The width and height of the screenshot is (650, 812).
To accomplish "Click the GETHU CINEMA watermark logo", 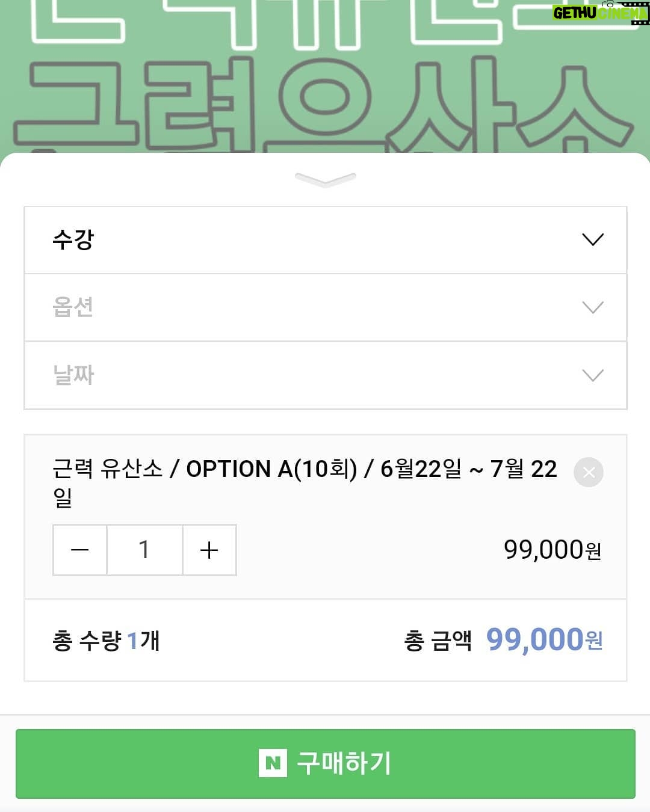I will click(600, 12).
